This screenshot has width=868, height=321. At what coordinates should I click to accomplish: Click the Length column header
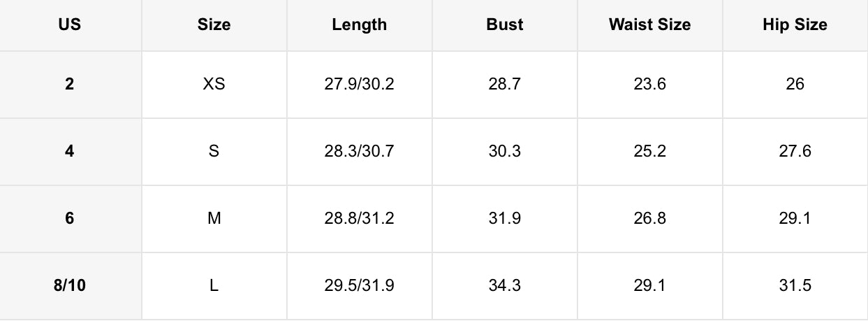pyautogui.click(x=359, y=24)
